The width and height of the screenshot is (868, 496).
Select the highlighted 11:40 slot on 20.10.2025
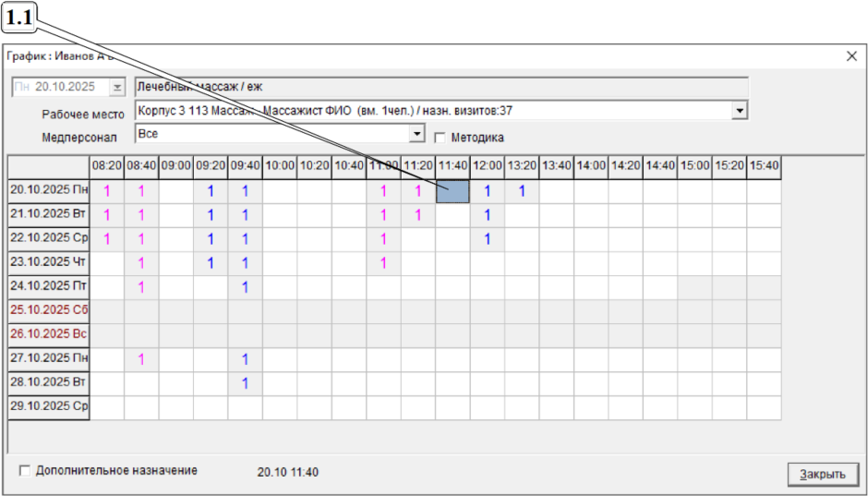click(452, 191)
